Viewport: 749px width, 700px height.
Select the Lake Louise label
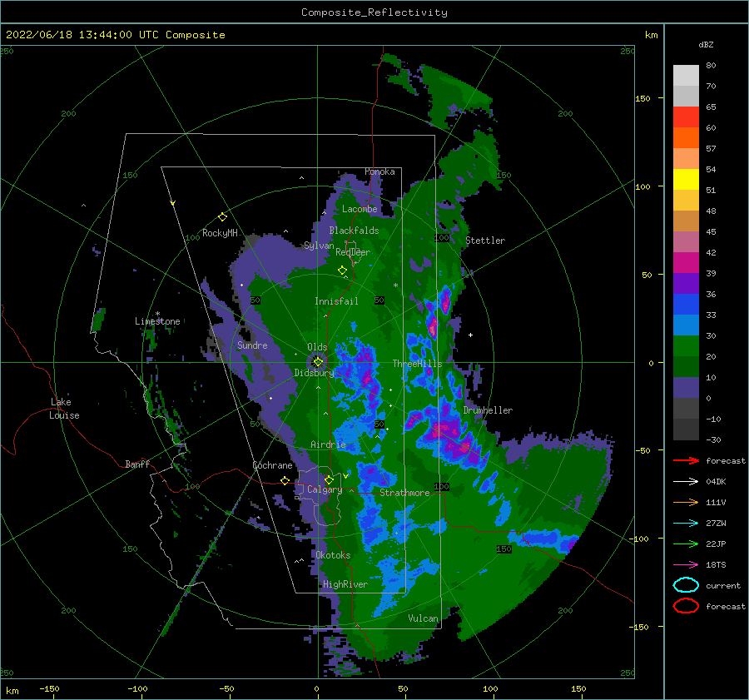click(64, 409)
